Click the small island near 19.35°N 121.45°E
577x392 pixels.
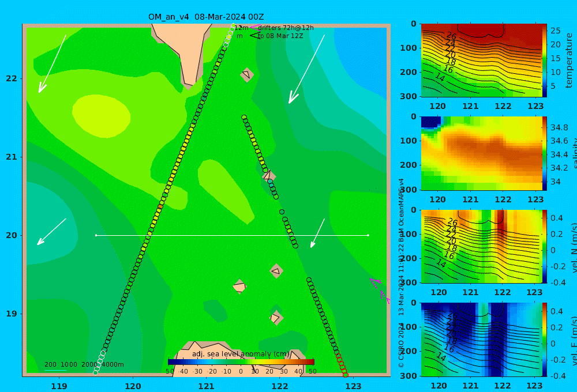[239, 287]
